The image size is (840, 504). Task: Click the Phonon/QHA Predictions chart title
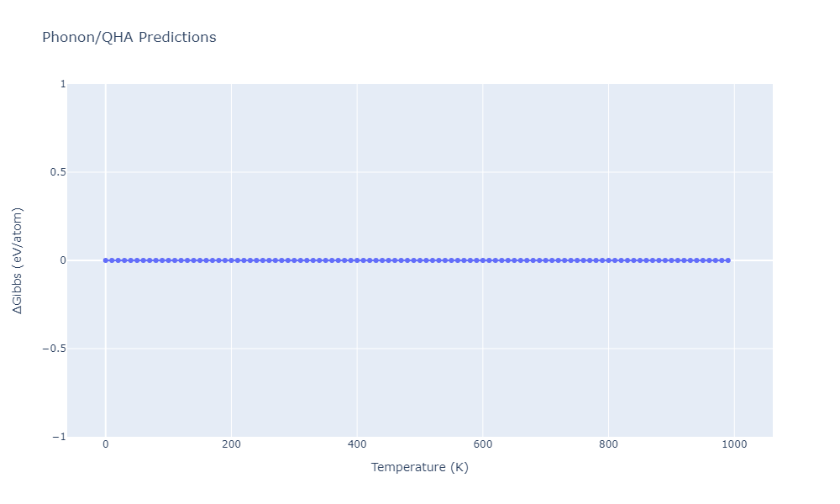point(129,38)
